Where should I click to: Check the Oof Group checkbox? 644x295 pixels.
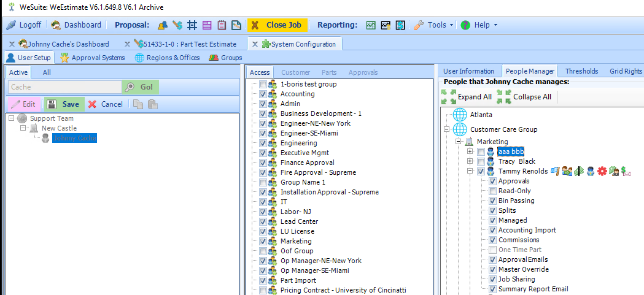(263, 251)
